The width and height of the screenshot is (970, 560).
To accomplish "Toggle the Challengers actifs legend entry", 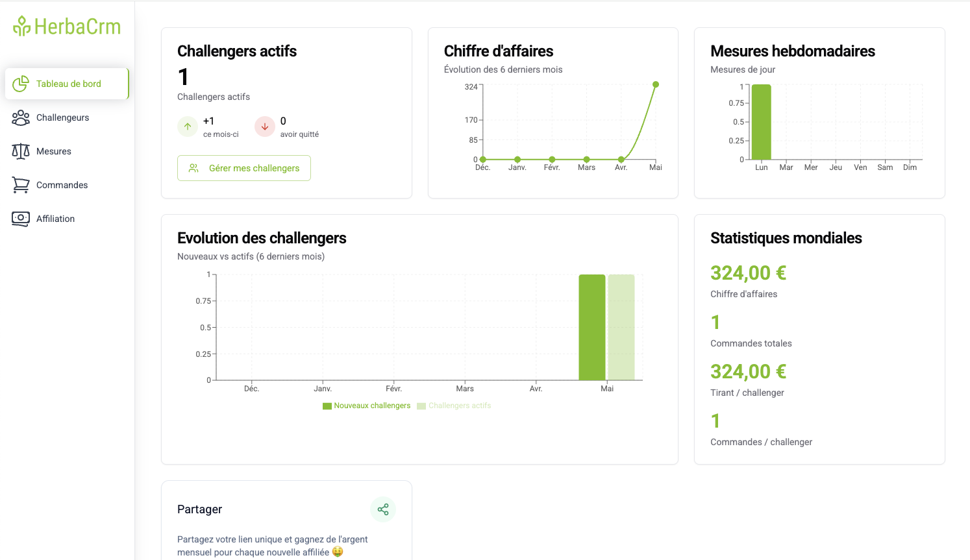I will point(454,406).
